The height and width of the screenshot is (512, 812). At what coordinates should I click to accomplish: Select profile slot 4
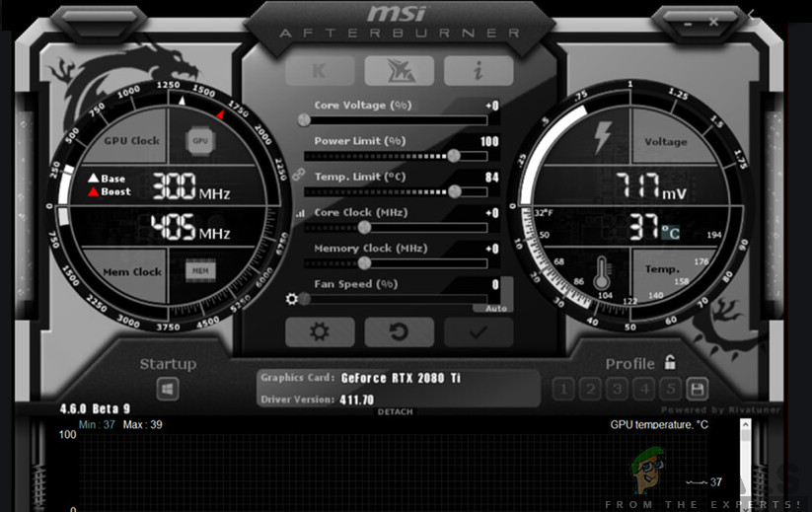[x=644, y=389]
